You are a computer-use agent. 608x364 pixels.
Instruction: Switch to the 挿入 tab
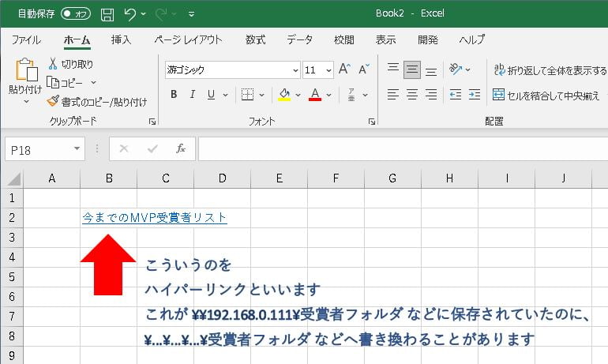(x=121, y=39)
